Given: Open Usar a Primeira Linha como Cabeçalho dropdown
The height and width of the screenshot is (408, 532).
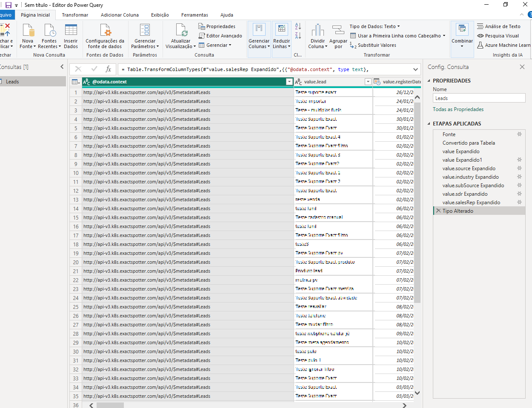Looking at the screenshot, I should pyautogui.click(x=398, y=36).
